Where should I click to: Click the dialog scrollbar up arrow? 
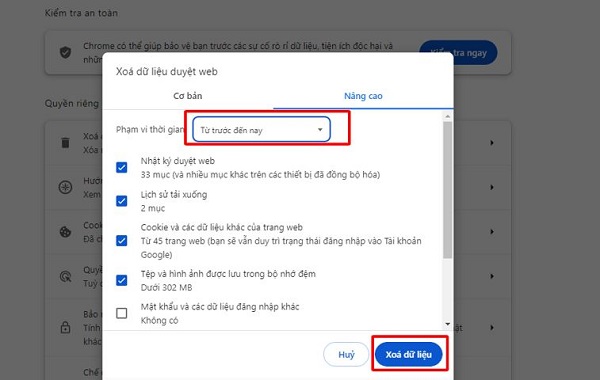click(x=448, y=116)
